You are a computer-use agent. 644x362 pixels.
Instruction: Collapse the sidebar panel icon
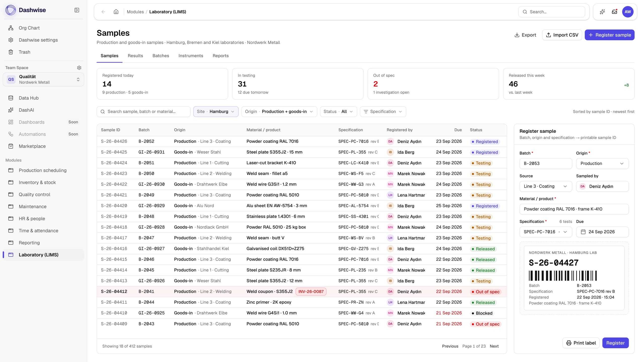[x=77, y=10]
